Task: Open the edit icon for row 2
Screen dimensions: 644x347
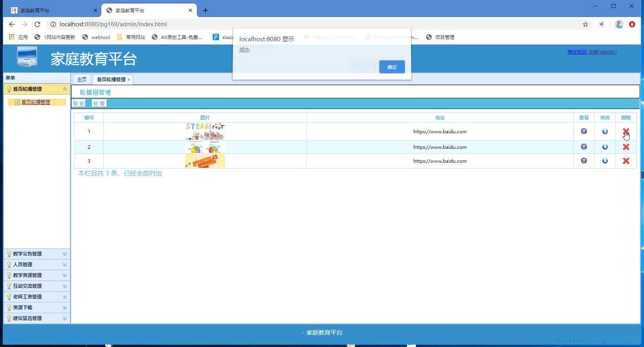Action: (x=605, y=147)
